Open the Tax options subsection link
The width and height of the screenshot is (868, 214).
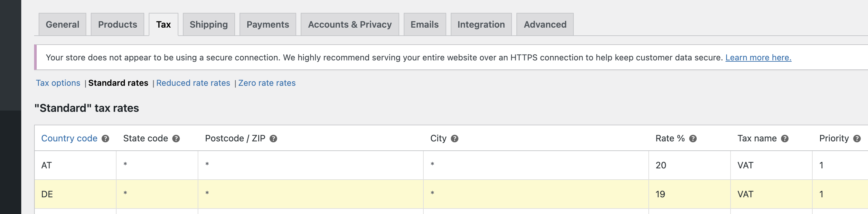[x=58, y=83]
